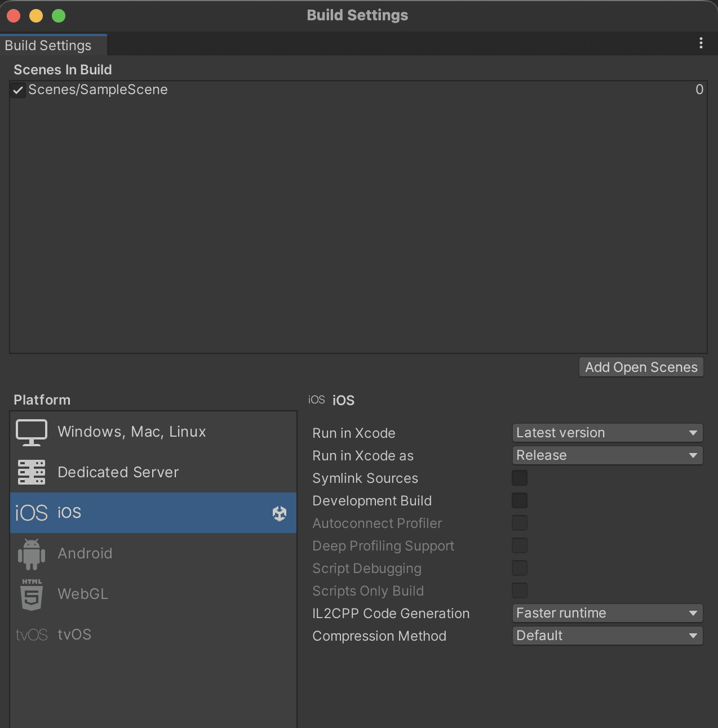Select the WebGL platform icon
The image size is (718, 728).
point(32,594)
